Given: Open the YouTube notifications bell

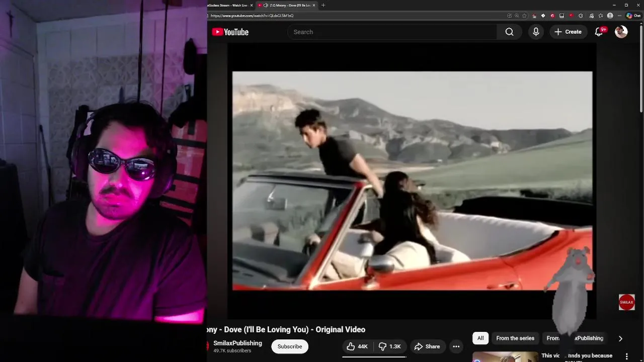Looking at the screenshot, I should click(x=599, y=32).
